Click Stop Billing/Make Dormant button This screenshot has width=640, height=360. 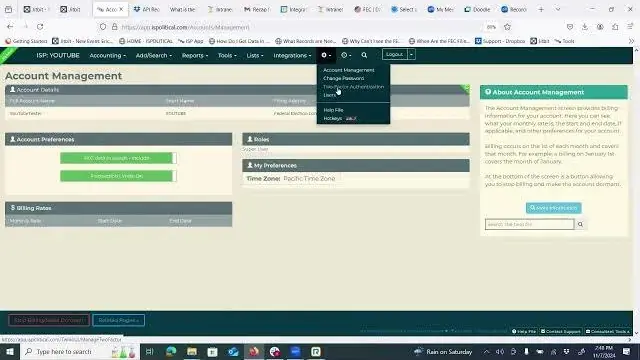[49, 320]
